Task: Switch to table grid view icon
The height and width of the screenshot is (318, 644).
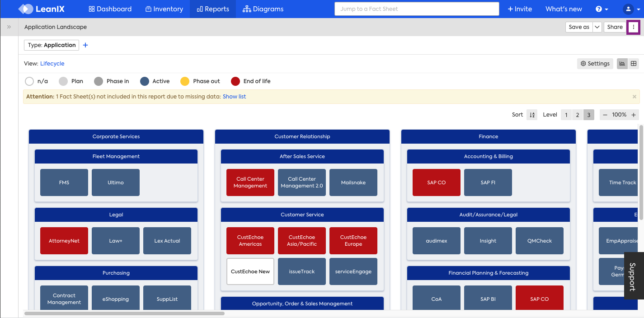Action: tap(634, 64)
